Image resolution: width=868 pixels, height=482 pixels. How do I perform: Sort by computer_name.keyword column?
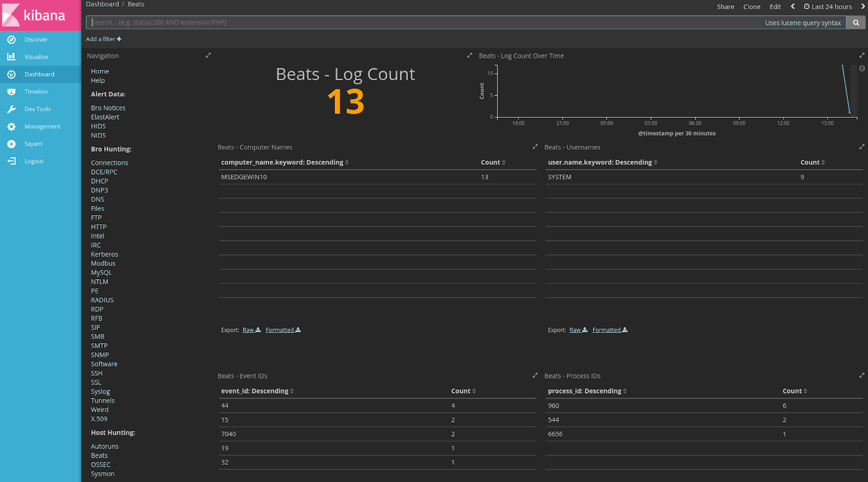click(285, 162)
